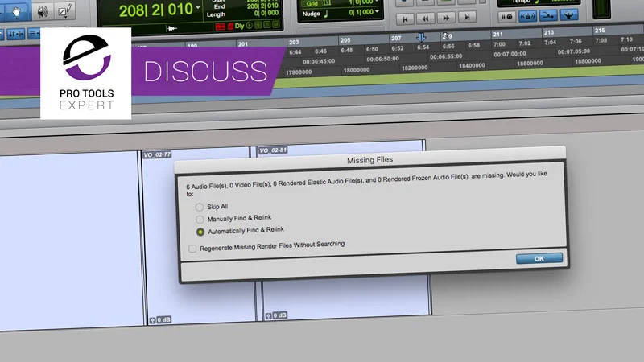Click the Pro Tools Expert logo
This screenshot has height=362, width=644.
click(86, 73)
